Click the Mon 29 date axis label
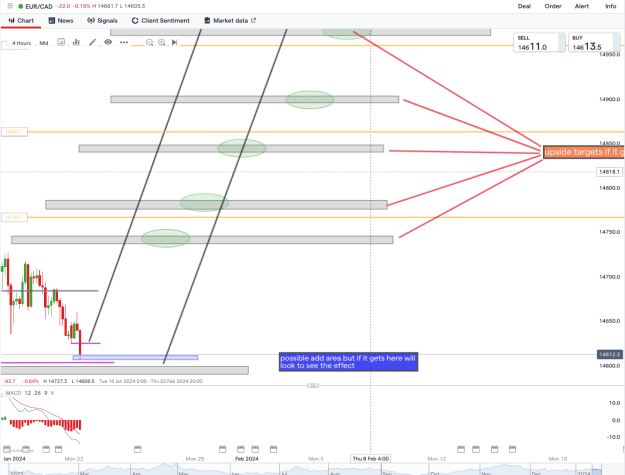This screenshot has width=625, height=475. click(x=195, y=459)
